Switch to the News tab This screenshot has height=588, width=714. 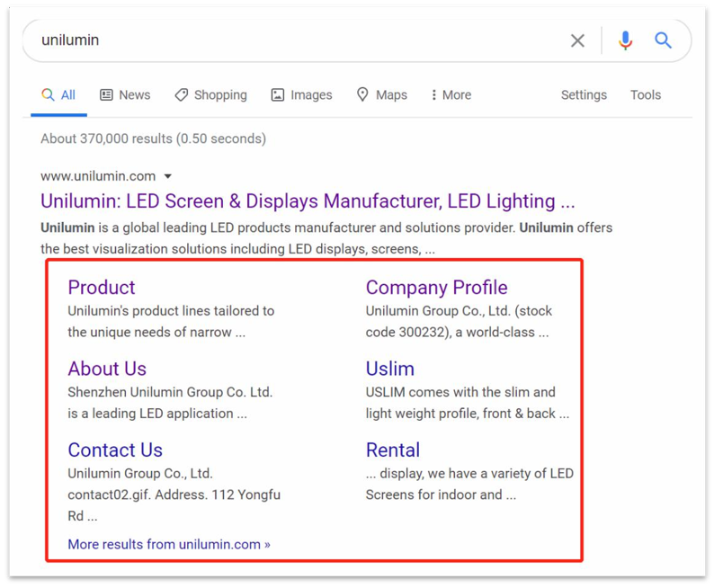125,94
